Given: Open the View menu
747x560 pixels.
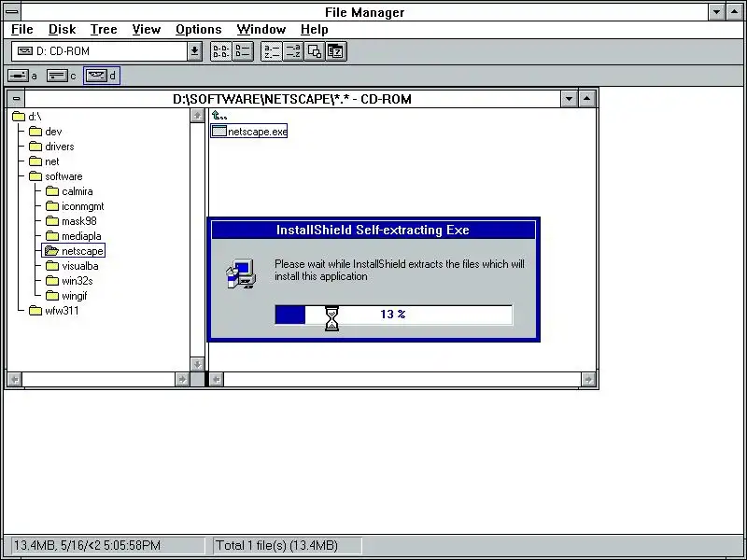Looking at the screenshot, I should 146,30.
